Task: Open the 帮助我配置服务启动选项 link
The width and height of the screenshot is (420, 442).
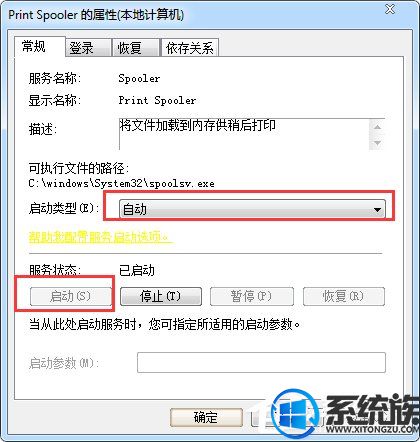Action: tap(100, 237)
